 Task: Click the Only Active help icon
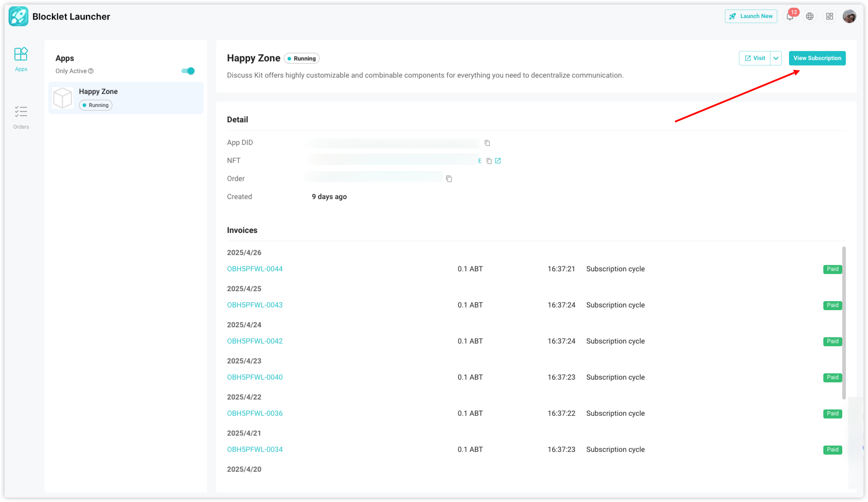[x=91, y=71]
